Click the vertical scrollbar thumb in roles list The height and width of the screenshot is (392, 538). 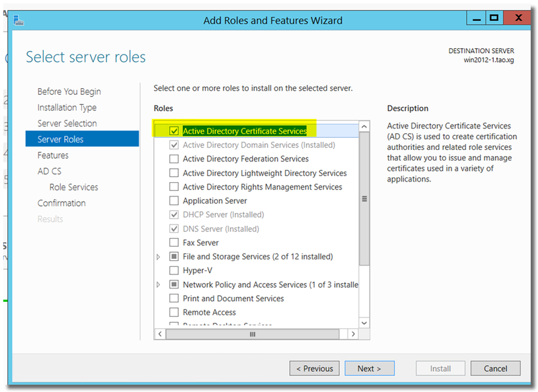pos(364,198)
